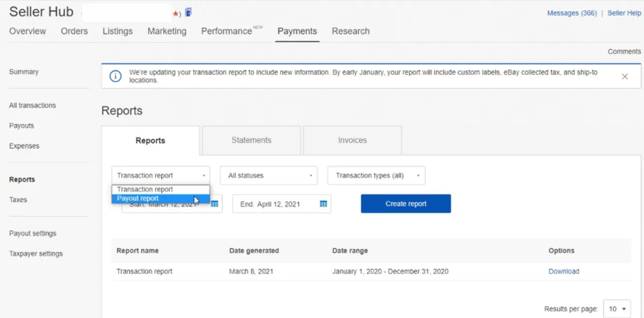Open Payout settings in the sidebar
This screenshot has height=318, width=644.
click(x=32, y=233)
